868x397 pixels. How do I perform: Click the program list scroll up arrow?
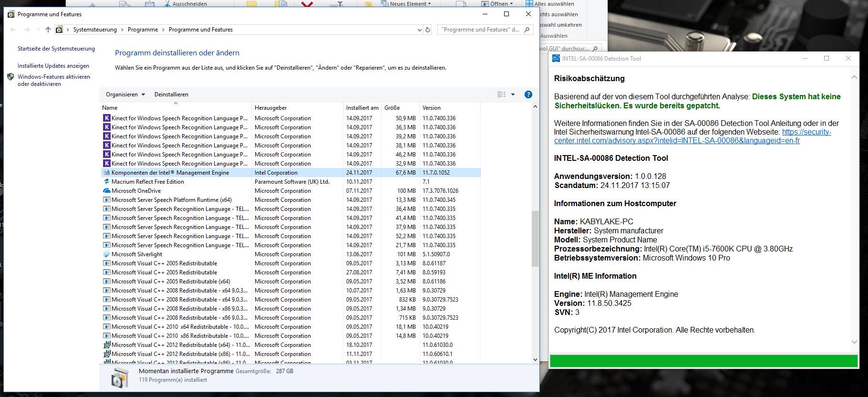(x=535, y=106)
